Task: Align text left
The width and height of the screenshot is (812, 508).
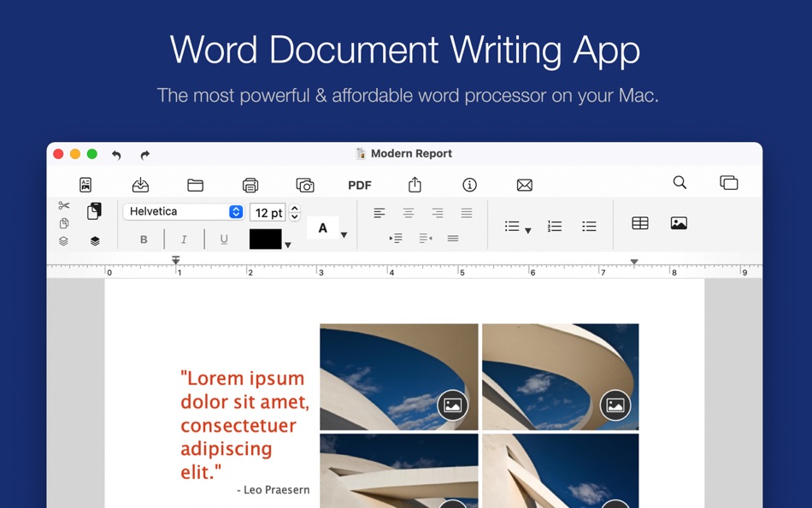Action: pyautogui.click(x=380, y=213)
